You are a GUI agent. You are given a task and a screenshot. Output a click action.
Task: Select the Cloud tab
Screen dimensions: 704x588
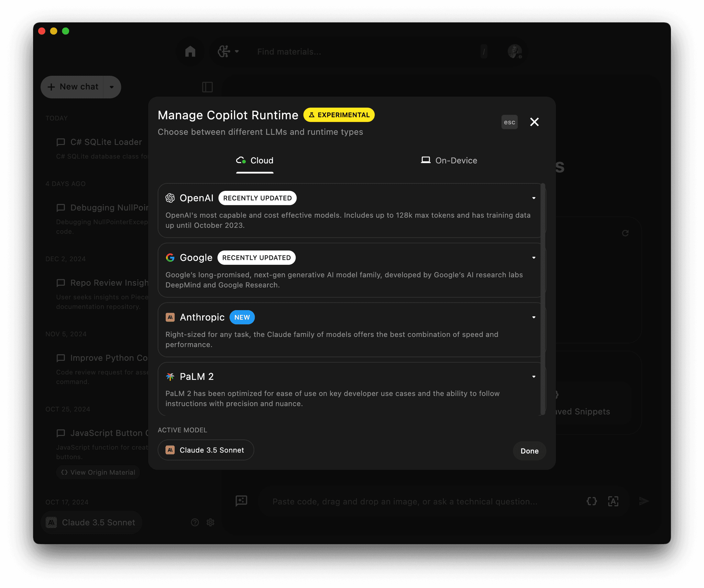(x=255, y=161)
